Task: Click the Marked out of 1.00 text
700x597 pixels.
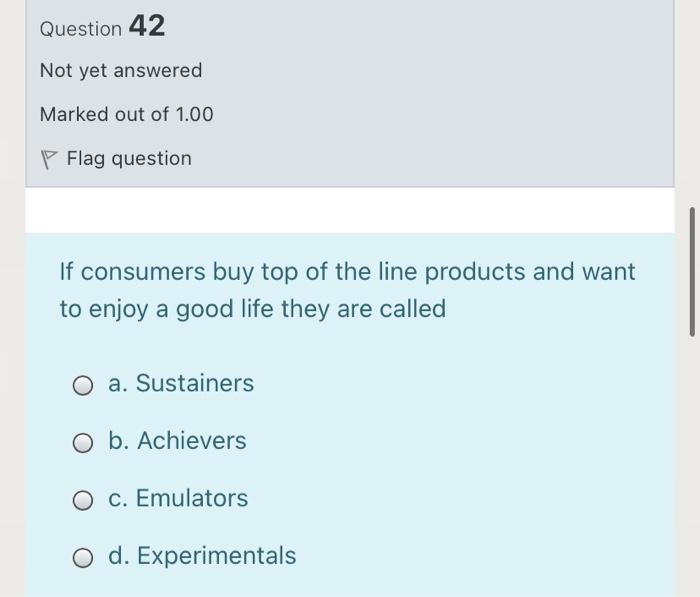Action: [127, 115]
